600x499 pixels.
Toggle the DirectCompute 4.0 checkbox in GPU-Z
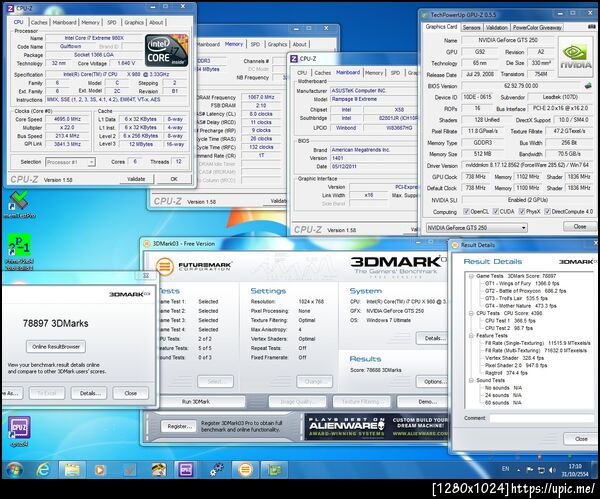click(x=548, y=211)
